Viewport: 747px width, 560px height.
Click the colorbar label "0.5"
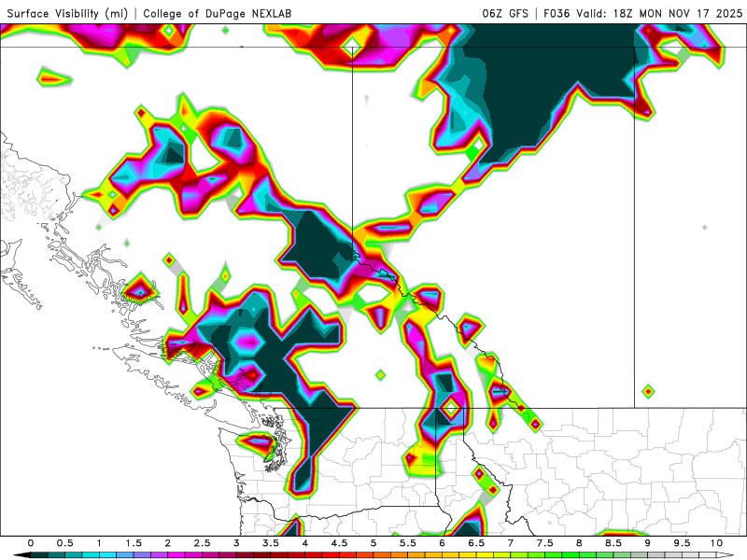click(x=64, y=543)
